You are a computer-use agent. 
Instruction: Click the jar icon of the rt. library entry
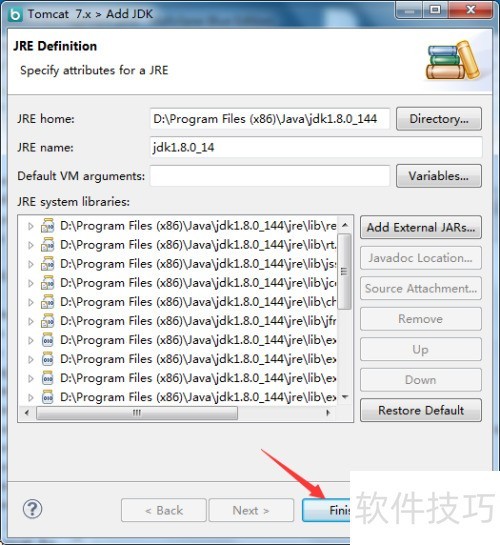tap(48, 245)
